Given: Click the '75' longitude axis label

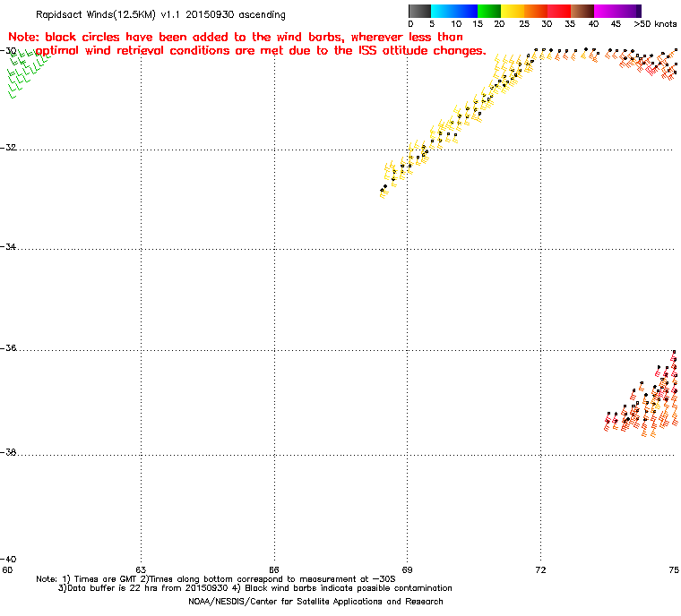Looking at the screenshot, I should tap(674, 570).
